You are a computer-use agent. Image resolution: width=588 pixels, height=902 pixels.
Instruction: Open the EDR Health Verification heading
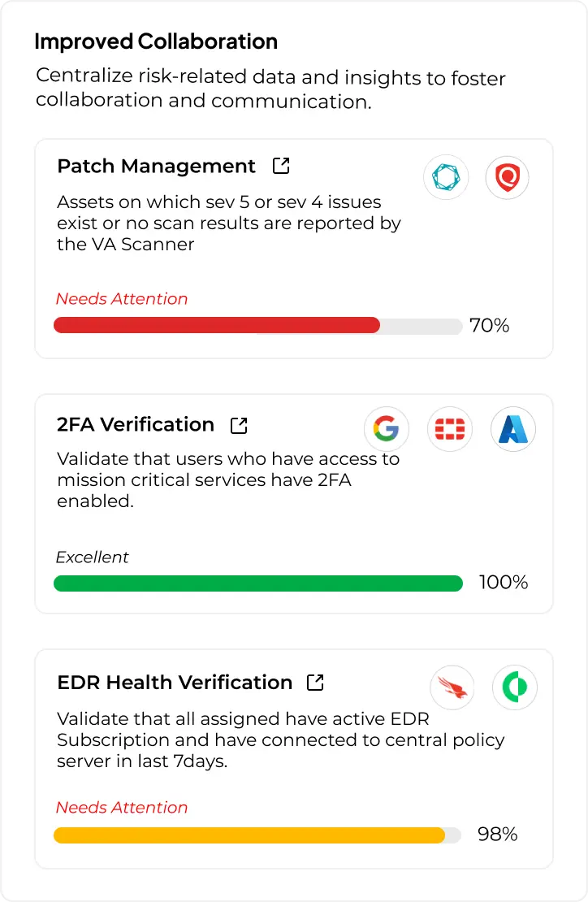tap(175, 683)
